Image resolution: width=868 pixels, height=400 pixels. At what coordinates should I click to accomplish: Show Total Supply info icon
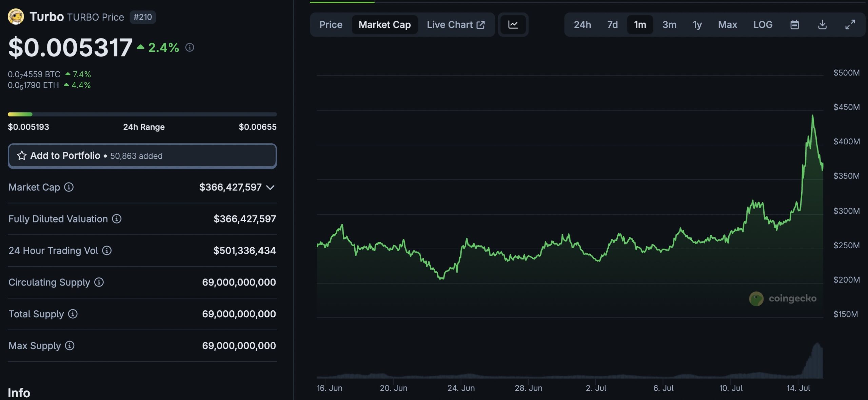tap(73, 314)
